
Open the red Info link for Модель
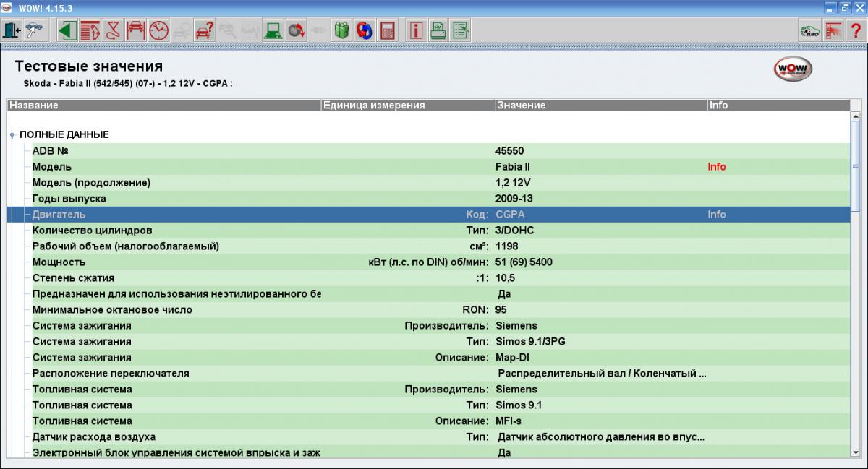717,167
